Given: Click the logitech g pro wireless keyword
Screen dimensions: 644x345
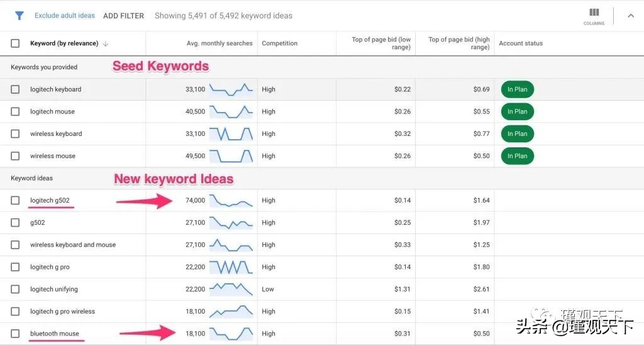Looking at the screenshot, I should tap(62, 312).
